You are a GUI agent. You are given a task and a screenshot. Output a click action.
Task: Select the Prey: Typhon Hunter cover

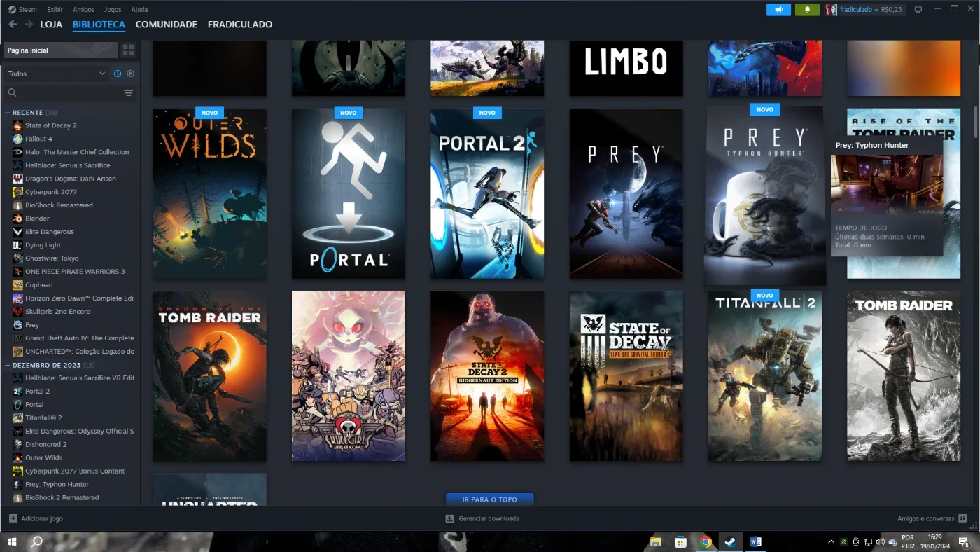pos(765,195)
